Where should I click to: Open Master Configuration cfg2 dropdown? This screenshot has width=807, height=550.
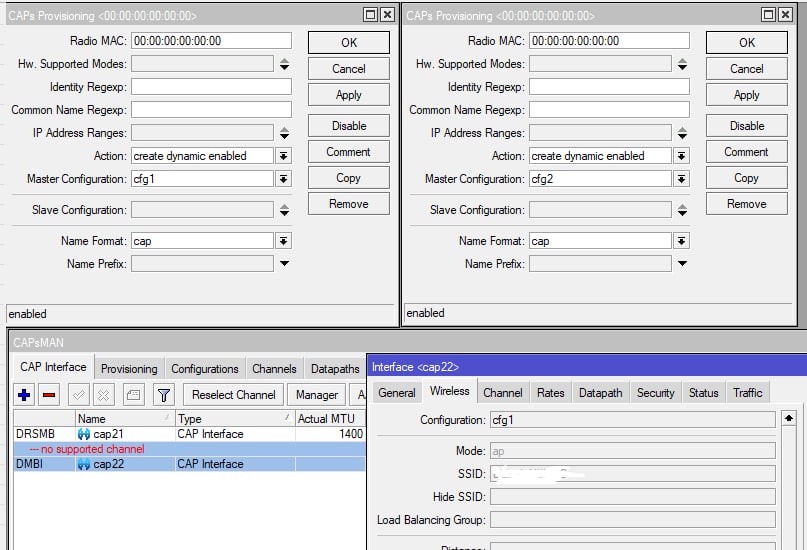681,179
